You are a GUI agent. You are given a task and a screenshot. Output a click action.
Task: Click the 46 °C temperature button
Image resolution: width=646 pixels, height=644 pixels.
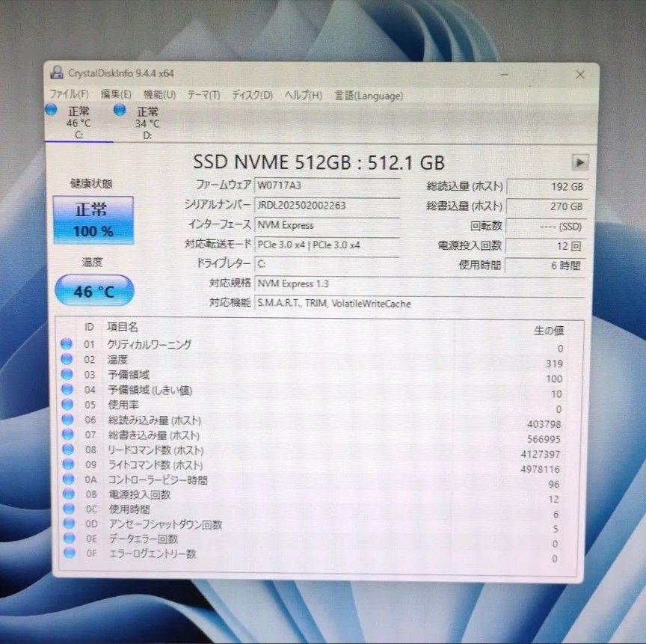pyautogui.click(x=94, y=291)
